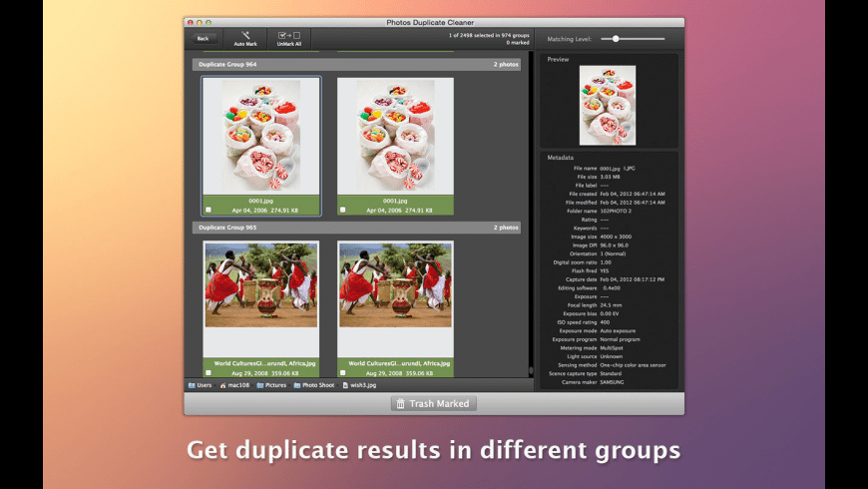Tick the checkbox under highlighted 0001.jpg photo
The height and width of the screenshot is (489, 868).
click(209, 210)
